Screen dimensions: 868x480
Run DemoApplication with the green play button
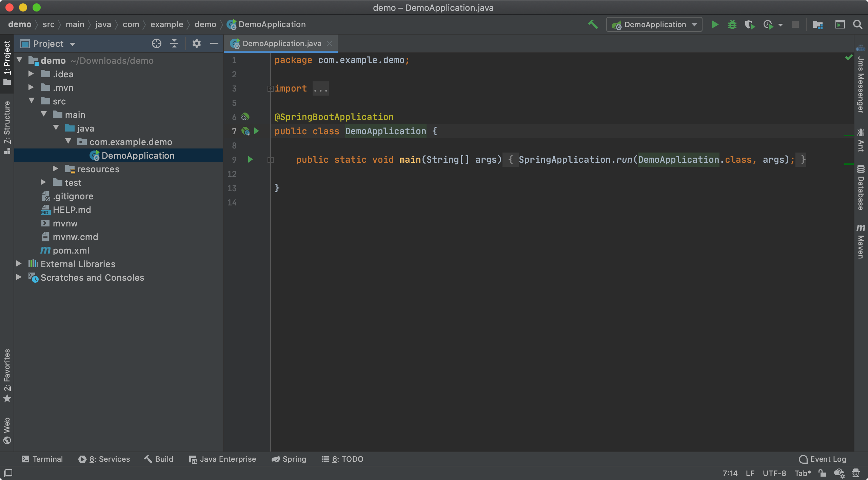715,24
